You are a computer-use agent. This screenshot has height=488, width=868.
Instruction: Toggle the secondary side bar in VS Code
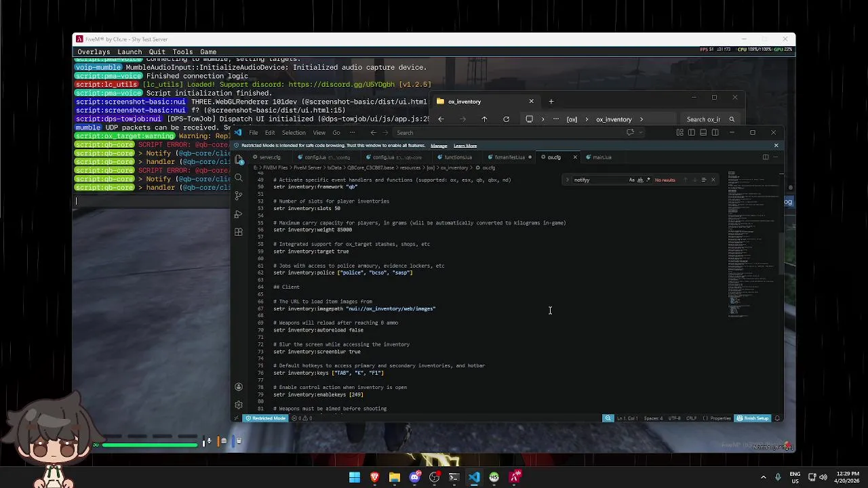pos(715,133)
